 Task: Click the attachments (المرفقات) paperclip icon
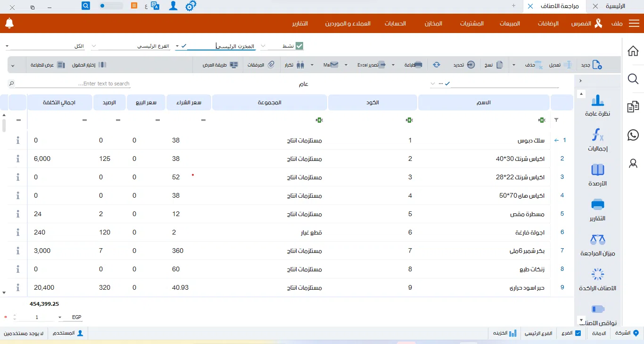tap(271, 65)
